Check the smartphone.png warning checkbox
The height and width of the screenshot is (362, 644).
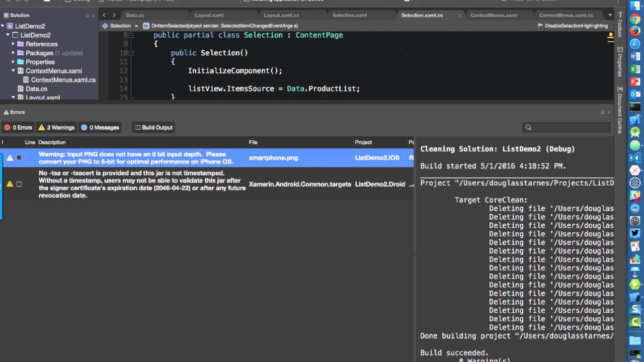pyautogui.click(x=19, y=158)
